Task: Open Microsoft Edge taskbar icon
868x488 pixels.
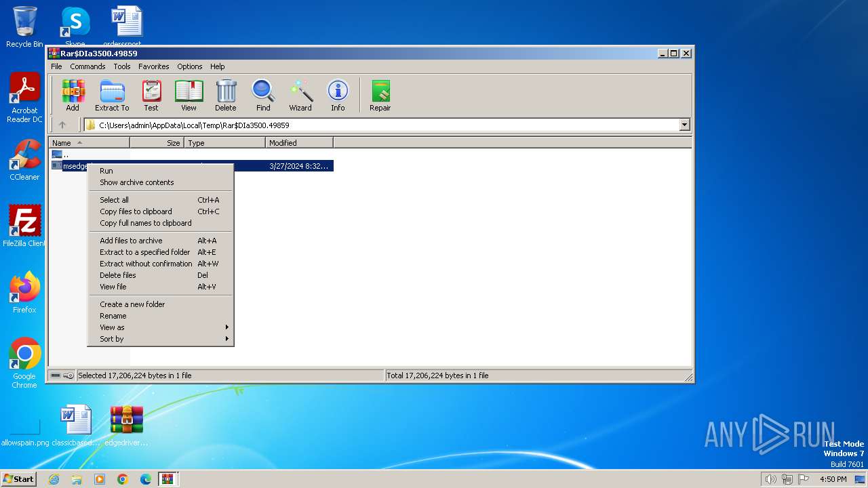Action: [146, 479]
